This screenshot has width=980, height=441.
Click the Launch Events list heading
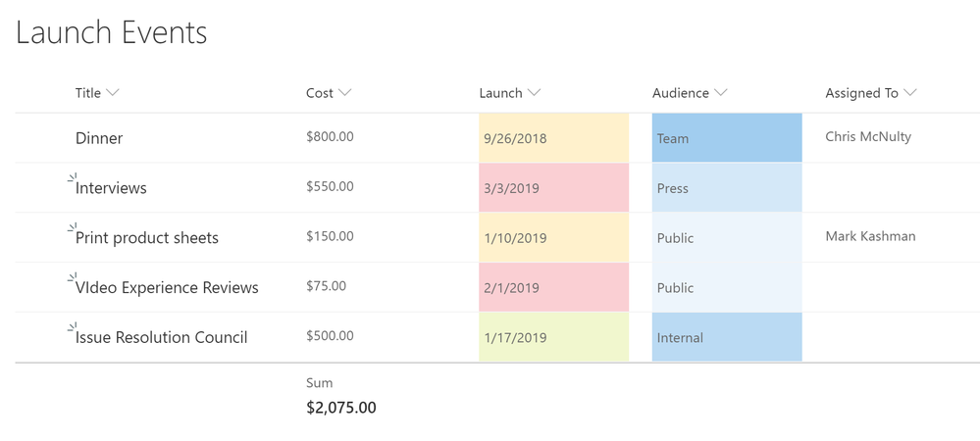click(111, 32)
